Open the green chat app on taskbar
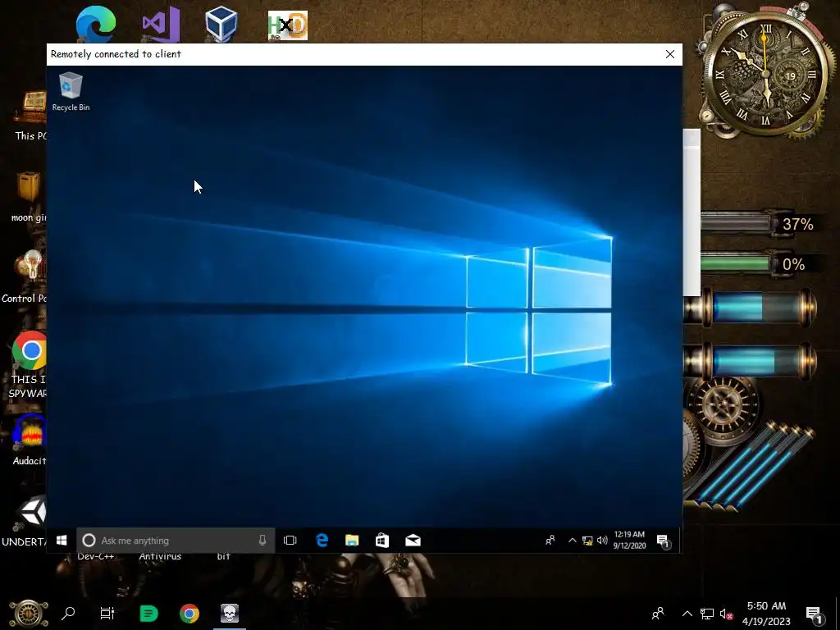Screen dimensions: 840x630 point(148,614)
